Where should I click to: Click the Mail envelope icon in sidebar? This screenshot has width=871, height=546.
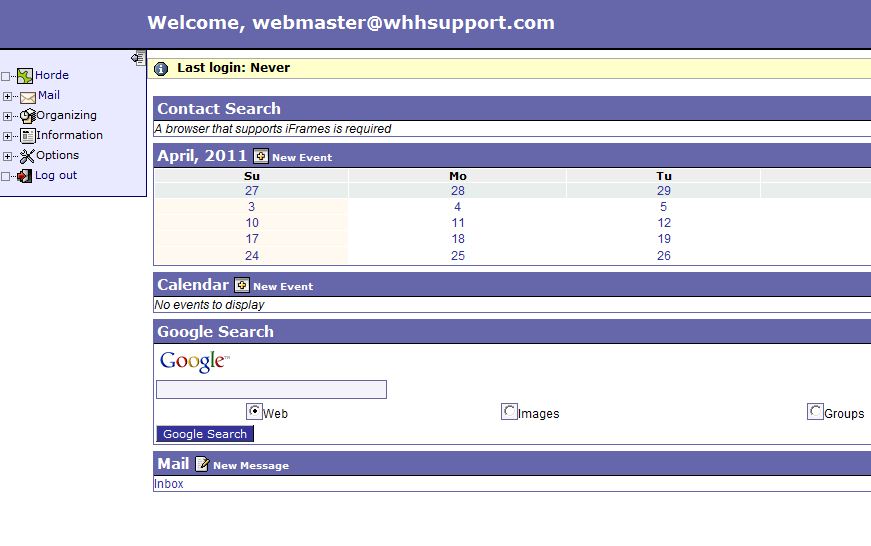[28, 97]
